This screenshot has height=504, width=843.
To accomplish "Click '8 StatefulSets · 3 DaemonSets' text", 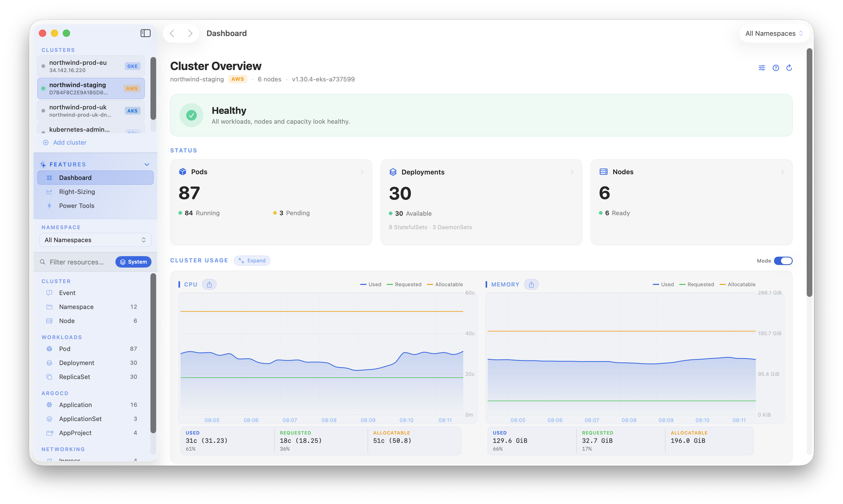I will (x=431, y=227).
